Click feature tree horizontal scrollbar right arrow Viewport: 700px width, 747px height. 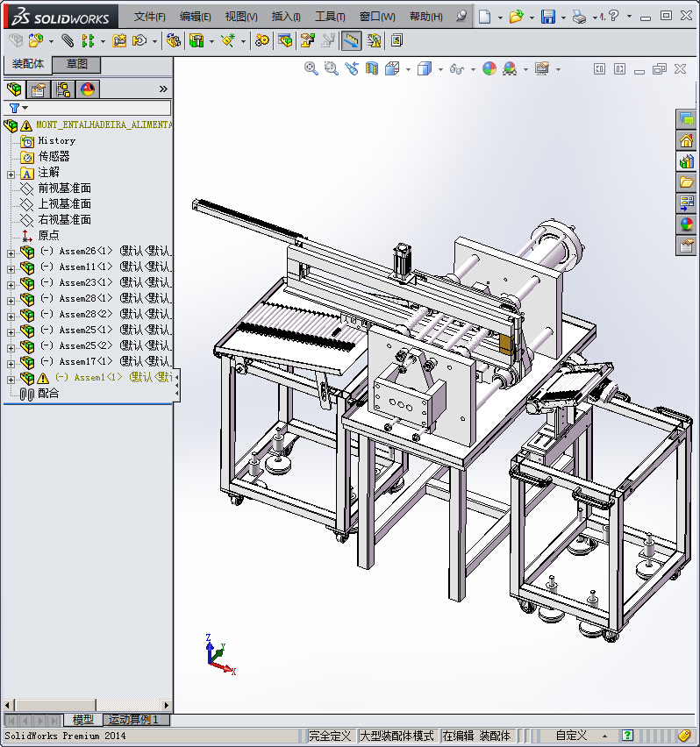(167, 705)
